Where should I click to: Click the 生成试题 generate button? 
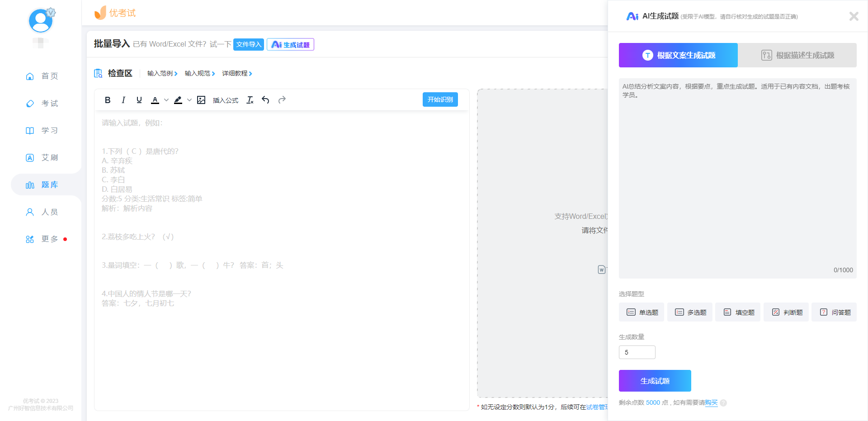click(x=655, y=381)
